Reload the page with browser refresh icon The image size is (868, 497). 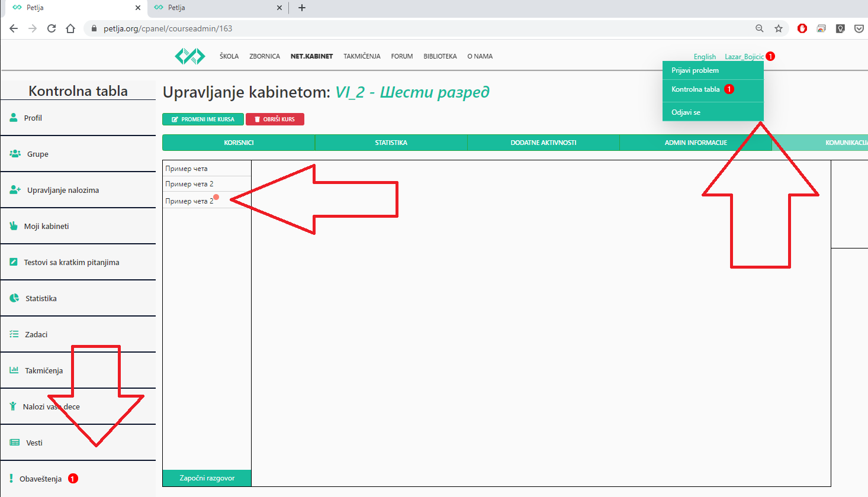coord(52,28)
